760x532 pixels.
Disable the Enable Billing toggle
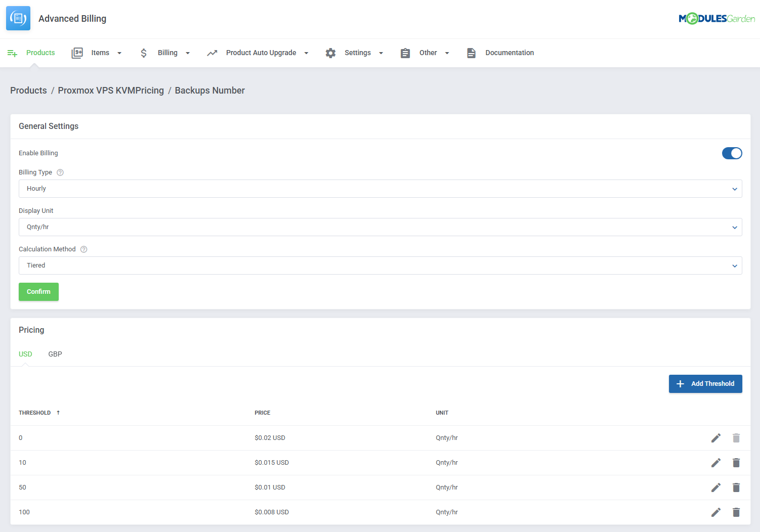(x=732, y=153)
